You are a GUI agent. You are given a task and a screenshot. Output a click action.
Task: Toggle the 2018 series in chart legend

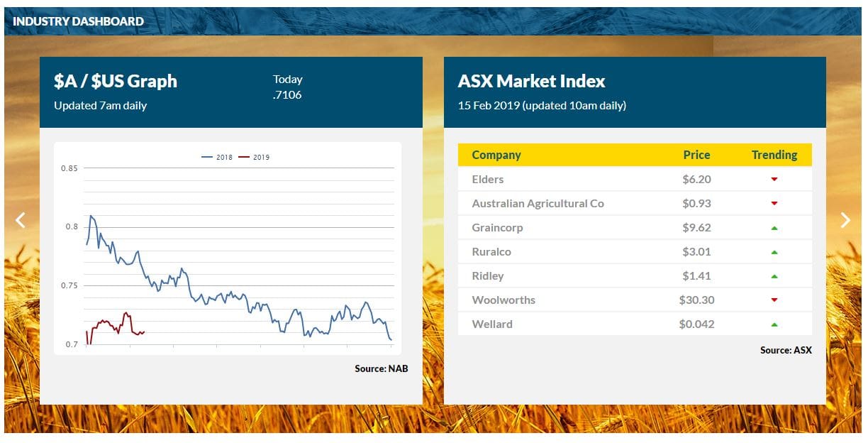(x=217, y=158)
